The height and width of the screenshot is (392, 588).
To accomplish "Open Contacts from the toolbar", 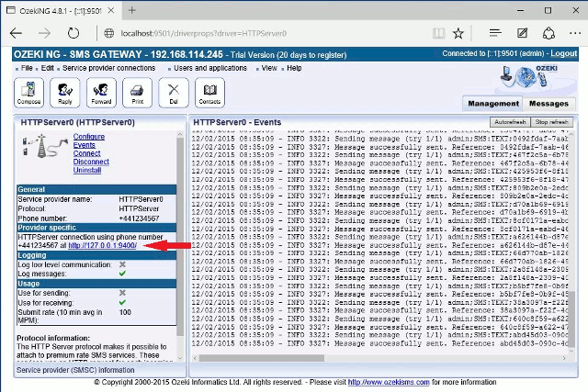I will [x=209, y=93].
